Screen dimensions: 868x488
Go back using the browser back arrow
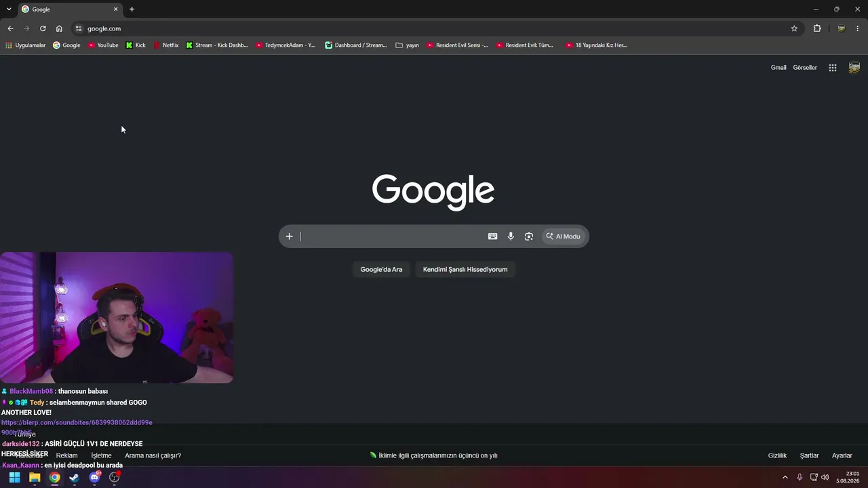pyautogui.click(x=10, y=28)
